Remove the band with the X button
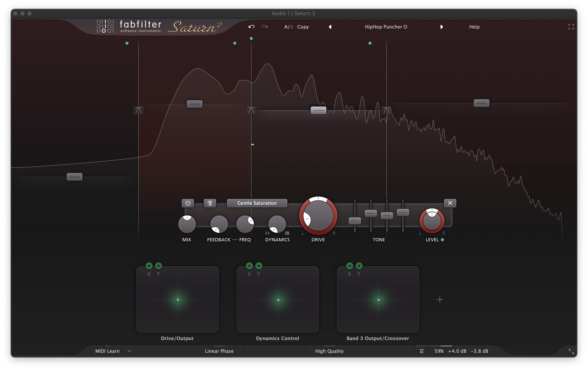This screenshot has width=588, height=370. tap(450, 203)
